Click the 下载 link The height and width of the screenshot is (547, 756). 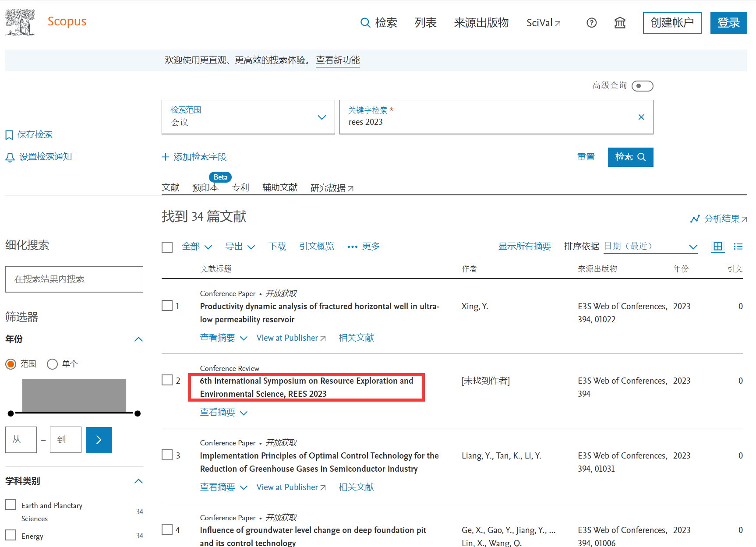click(x=277, y=247)
